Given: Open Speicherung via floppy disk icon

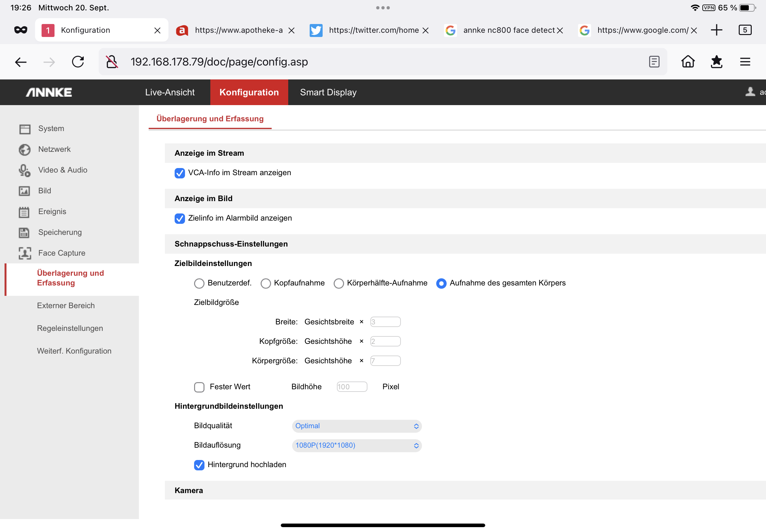Looking at the screenshot, I should [x=24, y=232].
